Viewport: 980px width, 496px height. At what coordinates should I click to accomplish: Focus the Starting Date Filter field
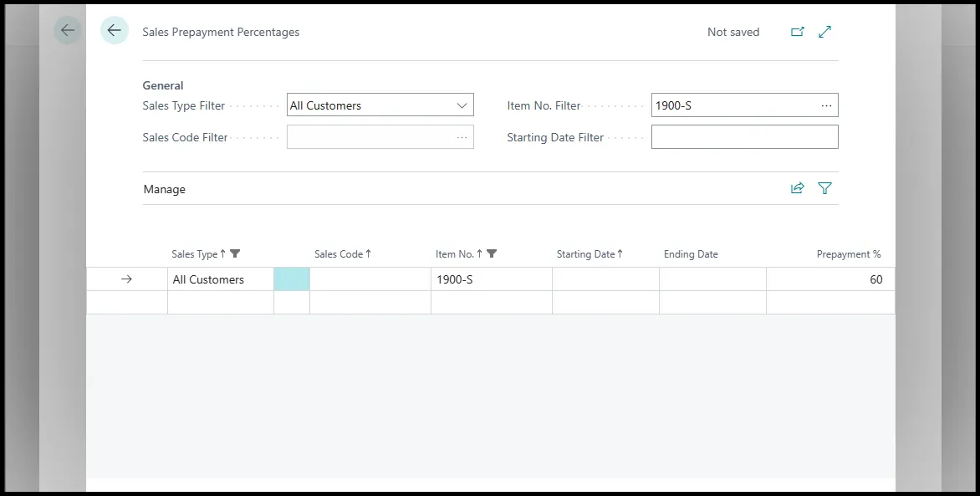(744, 137)
